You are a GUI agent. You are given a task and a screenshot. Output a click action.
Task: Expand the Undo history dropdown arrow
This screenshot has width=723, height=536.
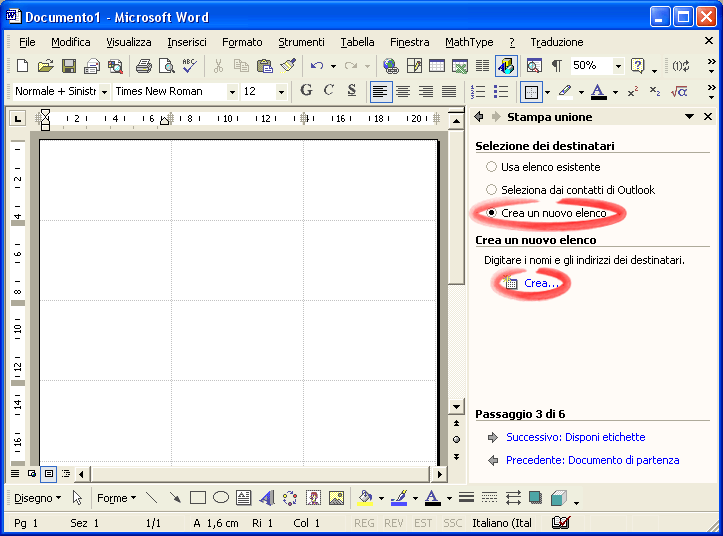click(333, 66)
